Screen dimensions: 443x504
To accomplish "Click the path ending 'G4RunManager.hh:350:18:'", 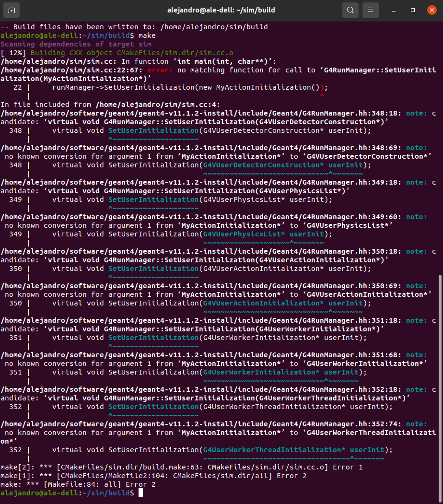I will 201,252.
